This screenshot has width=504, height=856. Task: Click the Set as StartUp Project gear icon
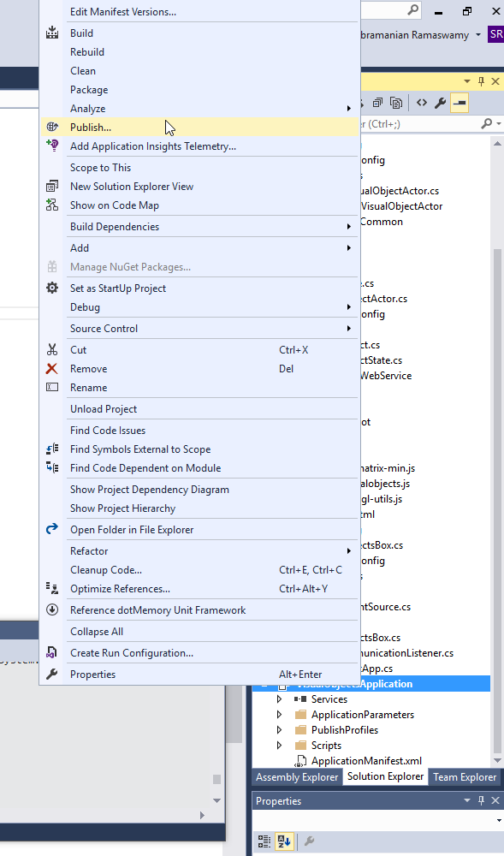[x=51, y=288]
